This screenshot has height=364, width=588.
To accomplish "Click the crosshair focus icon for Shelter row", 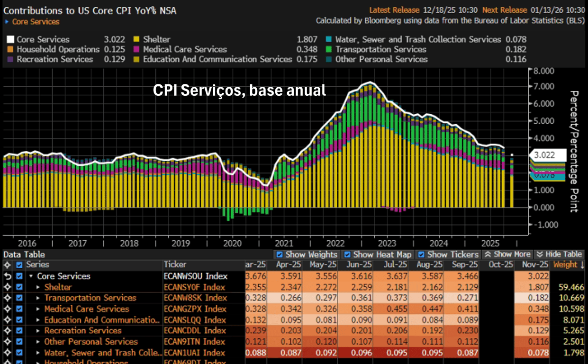I will [x=7, y=287].
